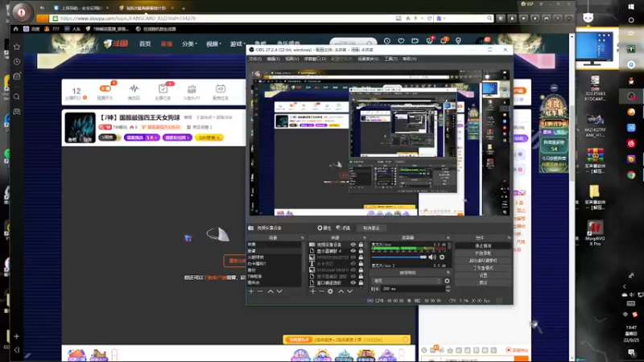Open audio mixer channel settings gear
Viewport: 644px width, 362px height.
(x=442, y=257)
